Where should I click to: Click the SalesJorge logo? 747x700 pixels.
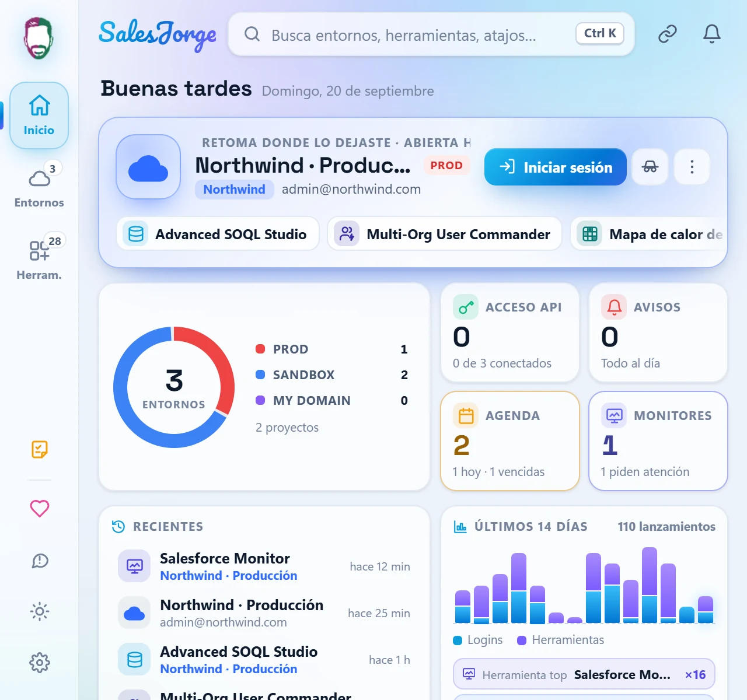[x=158, y=35]
